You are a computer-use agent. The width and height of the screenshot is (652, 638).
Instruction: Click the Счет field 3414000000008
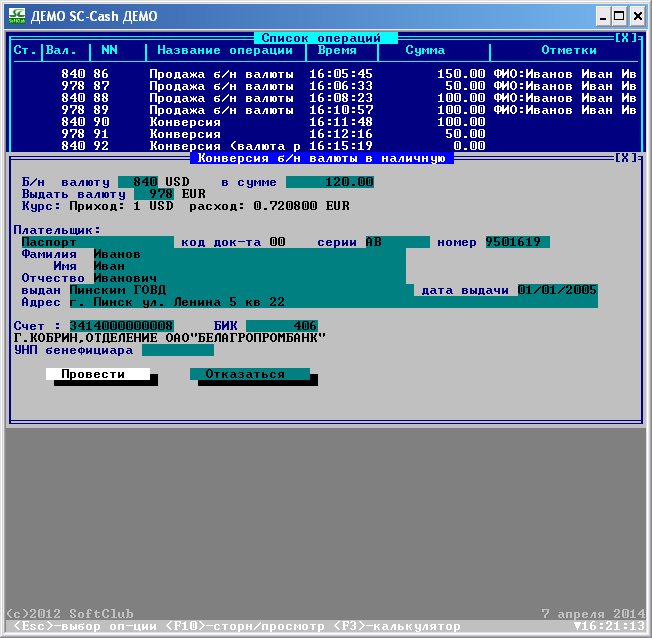tap(122, 326)
